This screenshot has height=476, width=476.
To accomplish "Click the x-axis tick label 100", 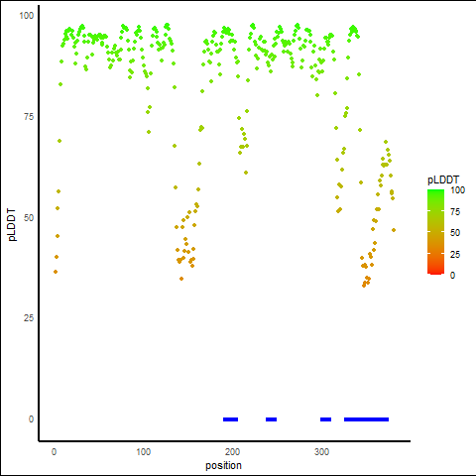I will [144, 451].
